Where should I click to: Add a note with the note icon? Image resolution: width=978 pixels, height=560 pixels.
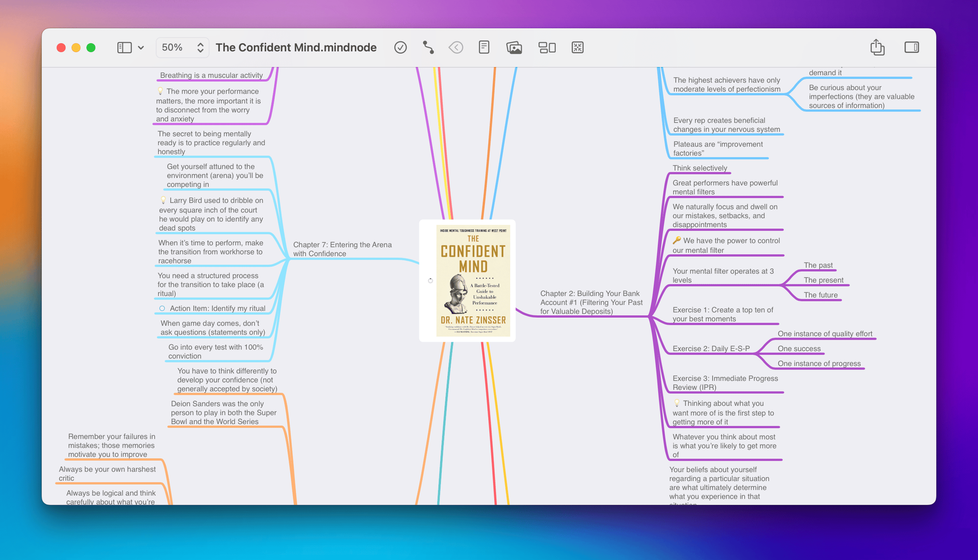(484, 48)
